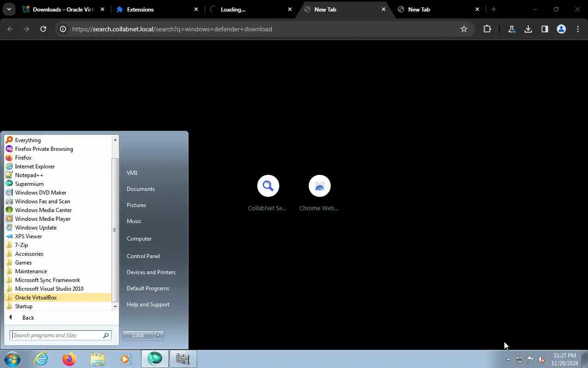Click the Windows Start orb
This screenshot has width=588, height=368.
pos(12,359)
